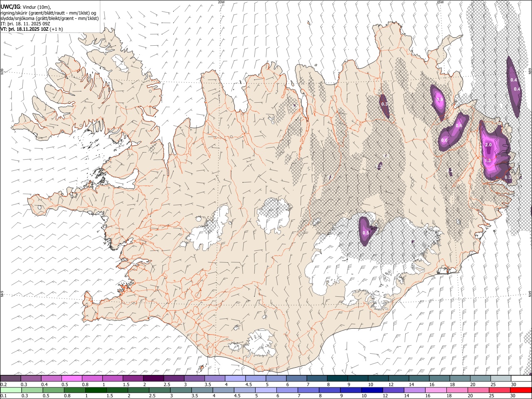This screenshot has width=532, height=399.
Task: Select the light lavender 4–4.5 snow swatch
Action: 235,378
